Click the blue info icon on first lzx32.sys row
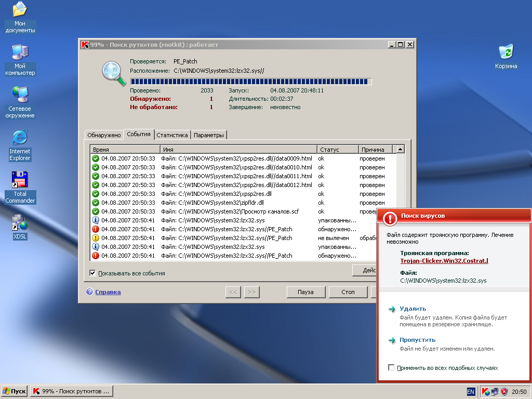Viewport: 532px width, 399px height. 96,220
